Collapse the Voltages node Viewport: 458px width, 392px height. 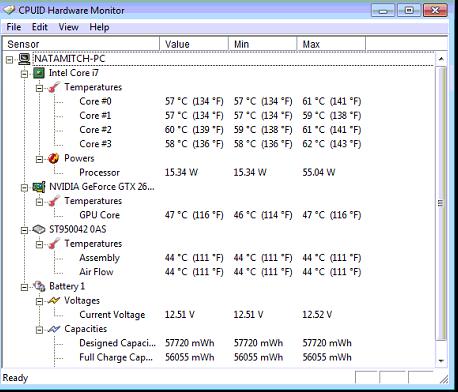[39, 301]
